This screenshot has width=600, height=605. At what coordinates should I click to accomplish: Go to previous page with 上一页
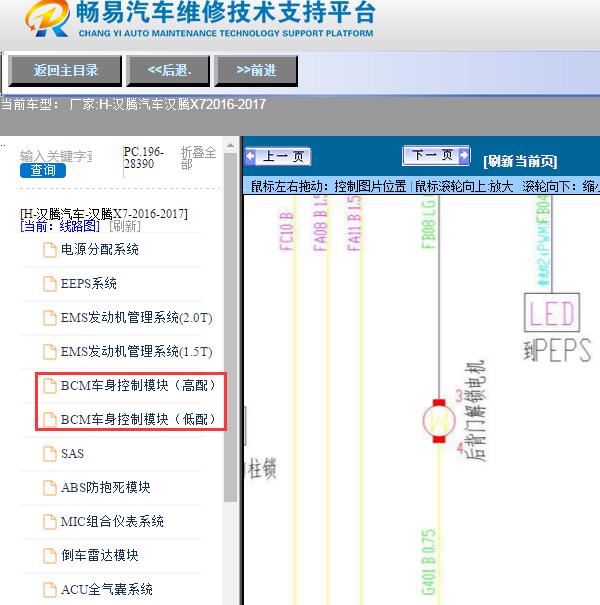coord(278,157)
